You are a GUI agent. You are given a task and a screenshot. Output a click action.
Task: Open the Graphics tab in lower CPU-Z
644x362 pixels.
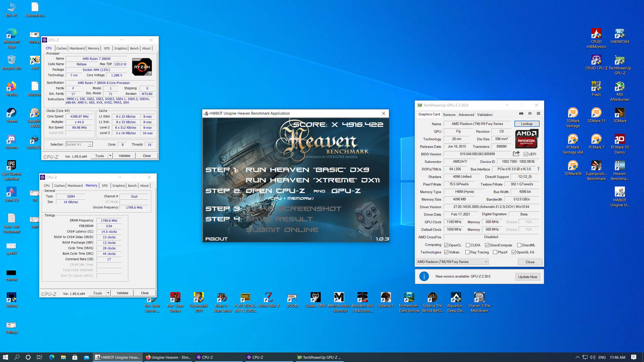tap(118, 186)
